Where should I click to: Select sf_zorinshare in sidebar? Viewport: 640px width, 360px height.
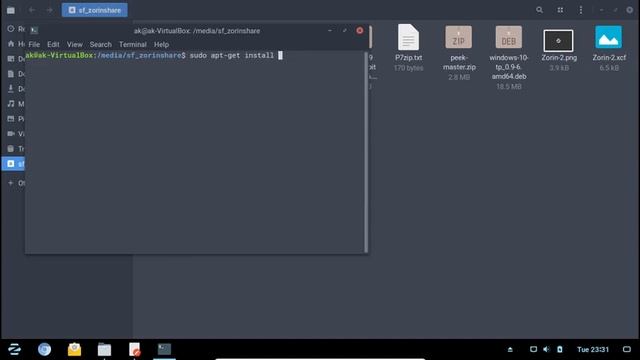tap(13, 164)
